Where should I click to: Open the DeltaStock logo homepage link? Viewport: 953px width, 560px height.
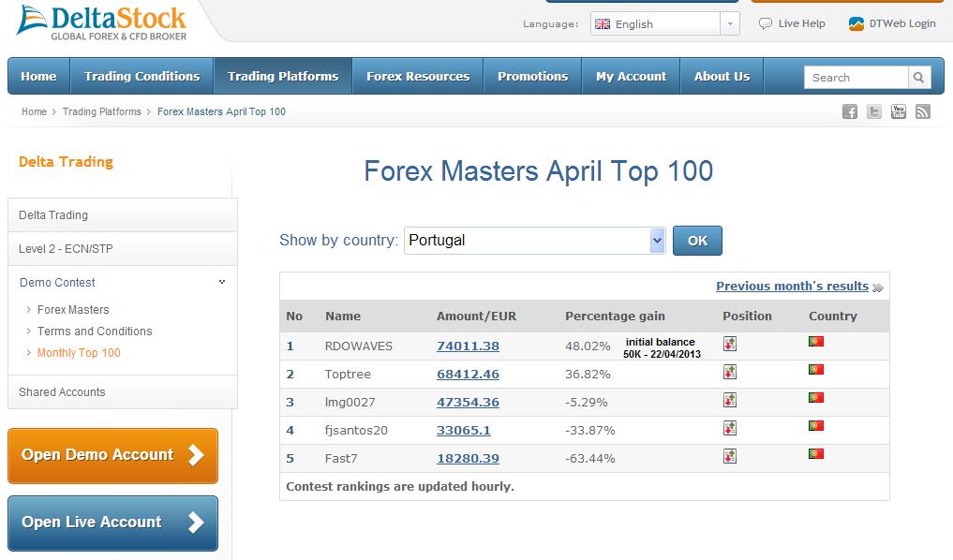[x=101, y=22]
